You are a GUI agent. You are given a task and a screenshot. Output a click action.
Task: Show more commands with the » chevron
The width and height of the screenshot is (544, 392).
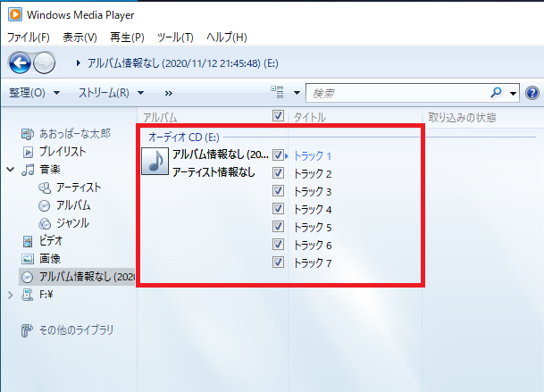click(168, 93)
